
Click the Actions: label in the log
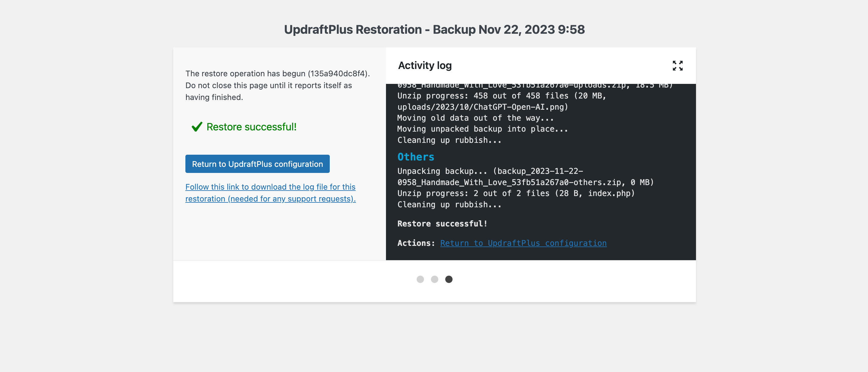click(416, 243)
